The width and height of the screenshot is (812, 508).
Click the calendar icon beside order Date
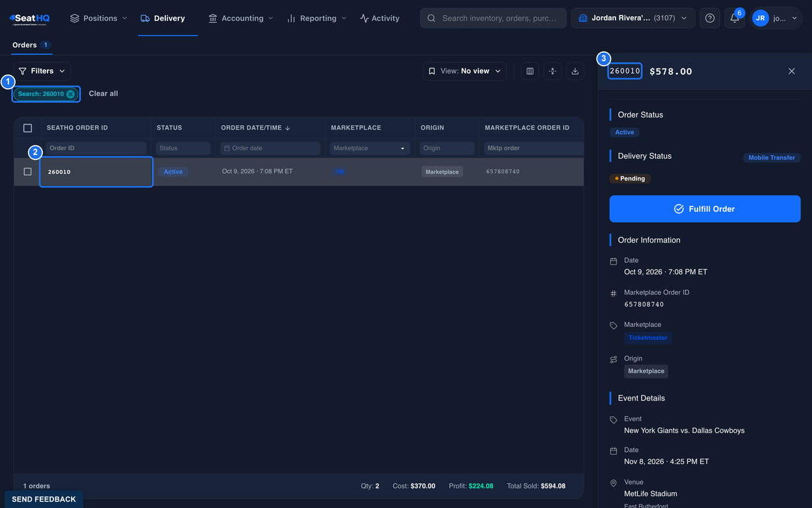pos(614,261)
